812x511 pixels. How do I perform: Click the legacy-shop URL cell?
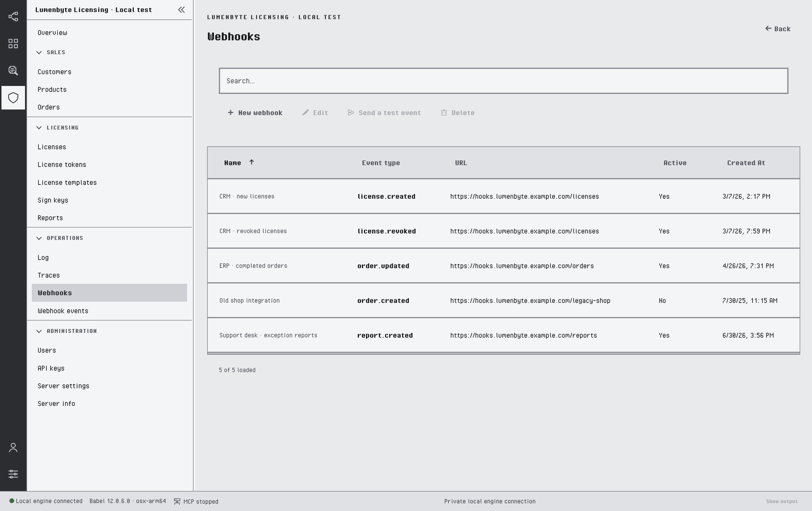(x=530, y=301)
